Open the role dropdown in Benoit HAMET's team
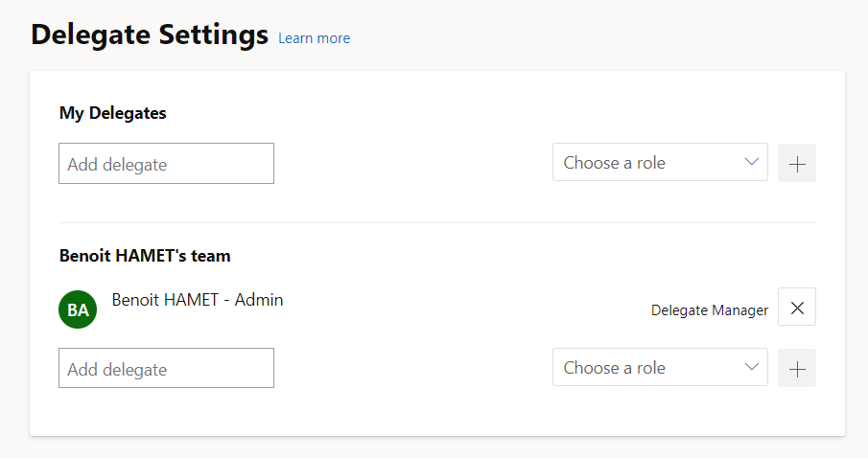868x458 pixels. tap(660, 368)
